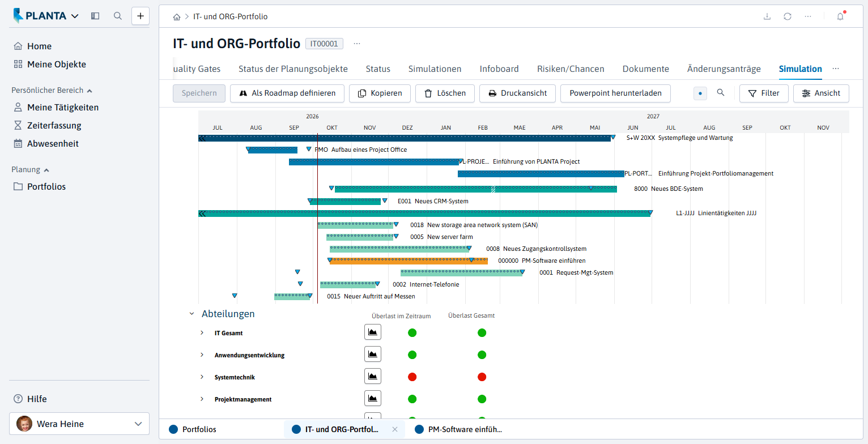This screenshot has height=444, width=868.
Task: Click the plus create button
Action: [141, 16]
